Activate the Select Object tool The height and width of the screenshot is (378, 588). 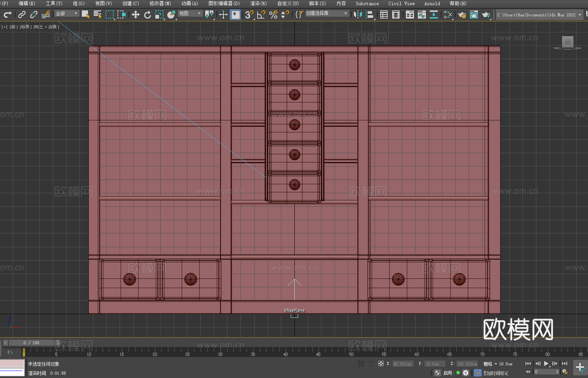point(85,14)
